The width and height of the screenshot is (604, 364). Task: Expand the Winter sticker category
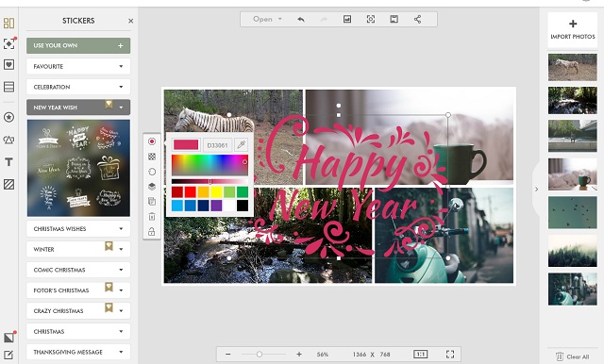click(x=78, y=249)
